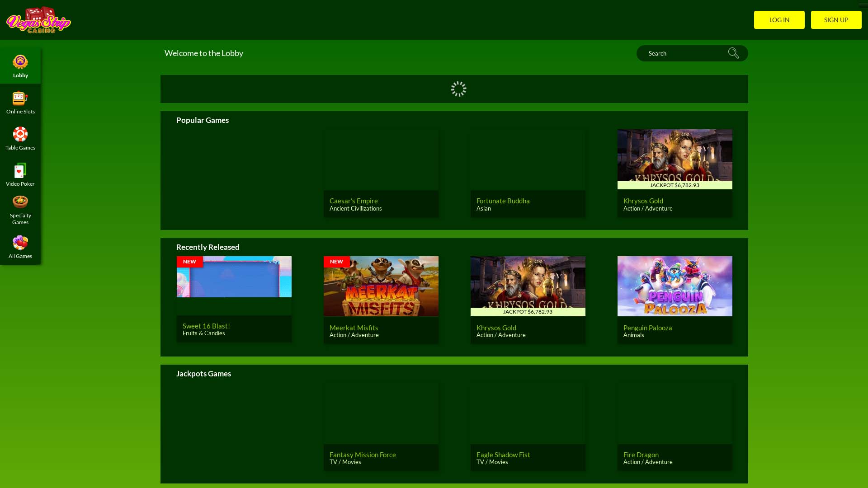Open the Penguin Palooza game thumbnail

click(x=675, y=286)
